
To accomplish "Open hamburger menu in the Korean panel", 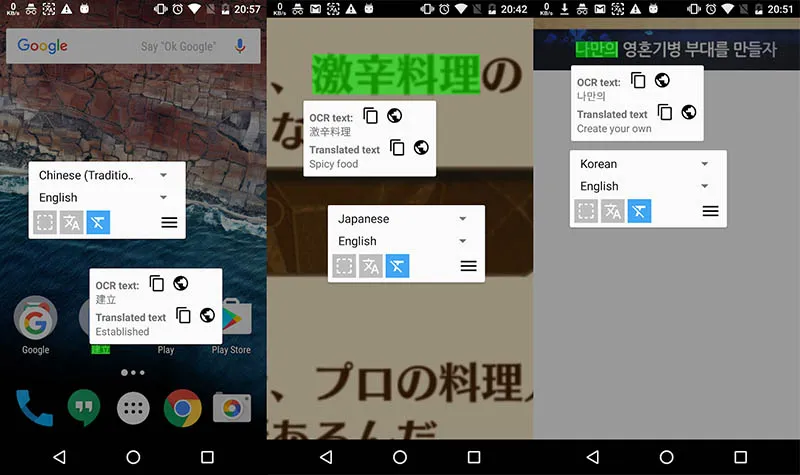I will pos(710,211).
